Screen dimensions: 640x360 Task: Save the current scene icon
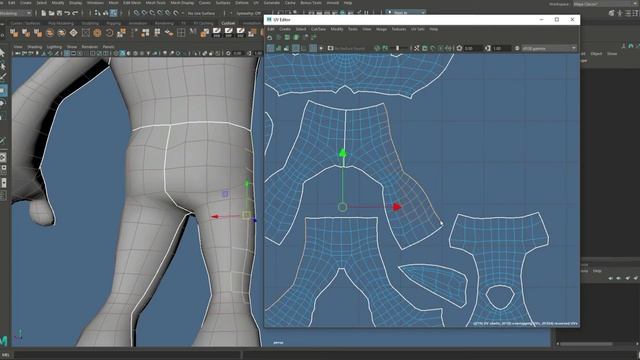59,13
